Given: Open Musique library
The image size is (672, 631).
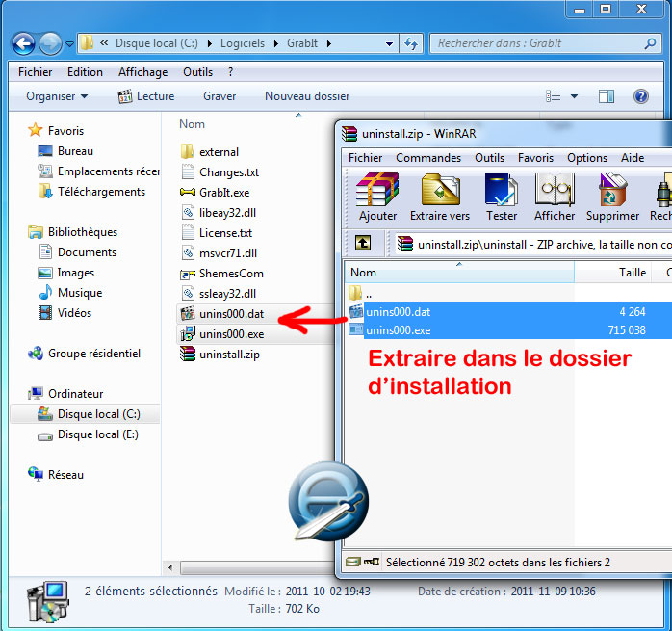Looking at the screenshot, I should click(70, 293).
